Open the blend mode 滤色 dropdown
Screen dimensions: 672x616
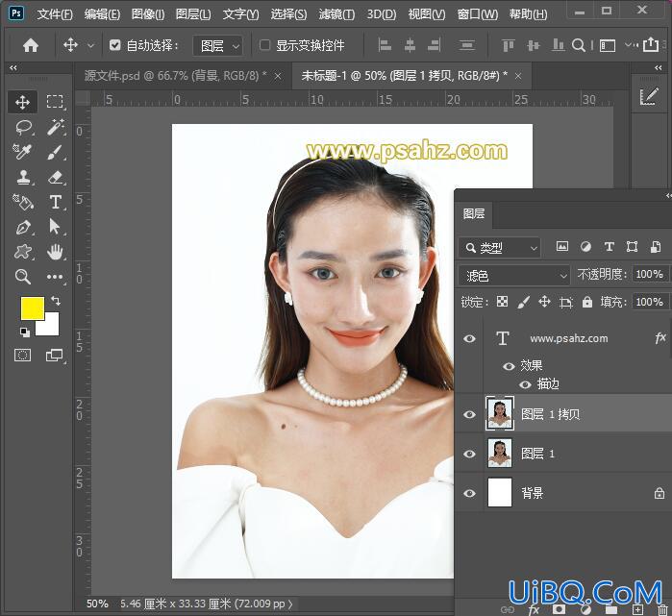tap(514, 276)
